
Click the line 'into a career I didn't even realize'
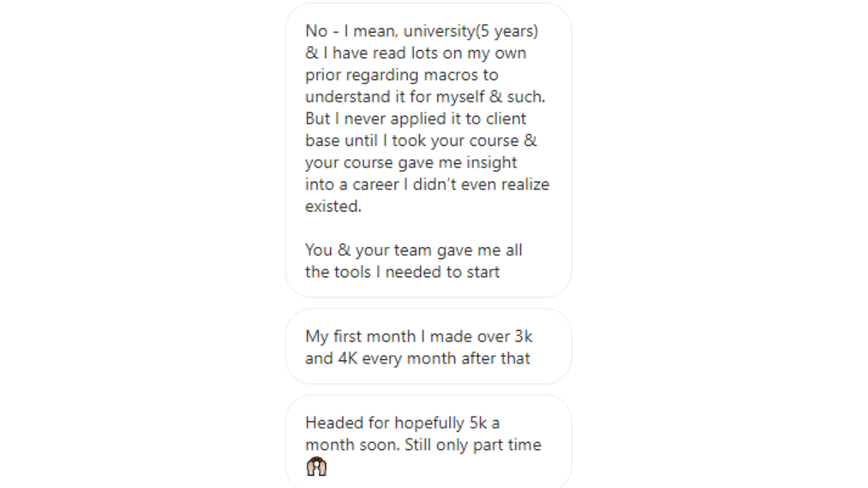pos(427,184)
